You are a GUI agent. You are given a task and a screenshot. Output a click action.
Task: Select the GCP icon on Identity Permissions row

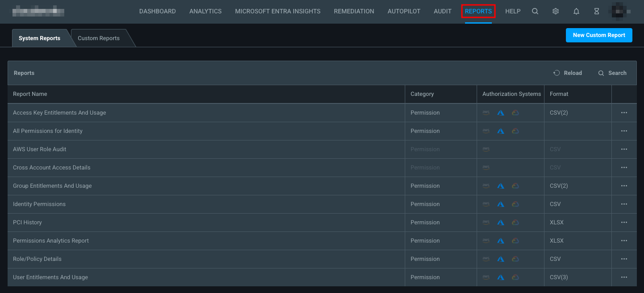[x=515, y=204]
